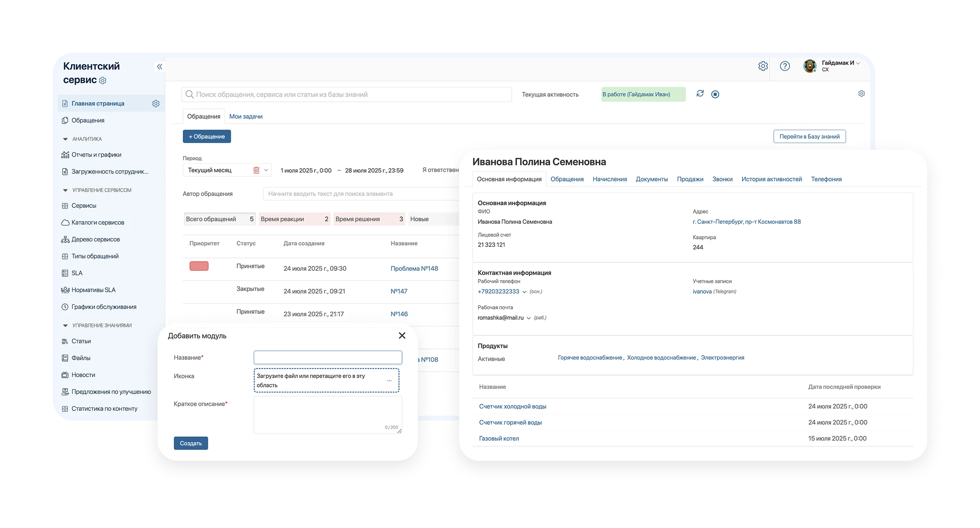Click the + Обращение button
Screen dimensions: 980x528
[207, 136]
